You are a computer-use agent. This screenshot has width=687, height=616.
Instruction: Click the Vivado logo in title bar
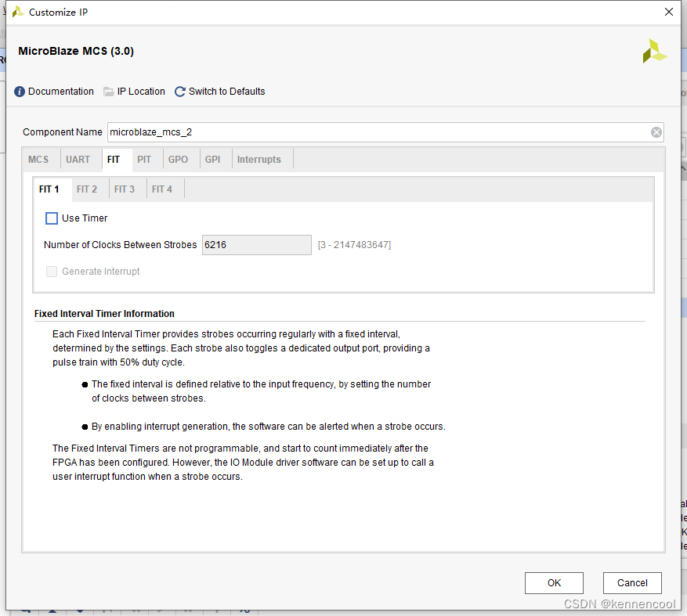pos(18,12)
